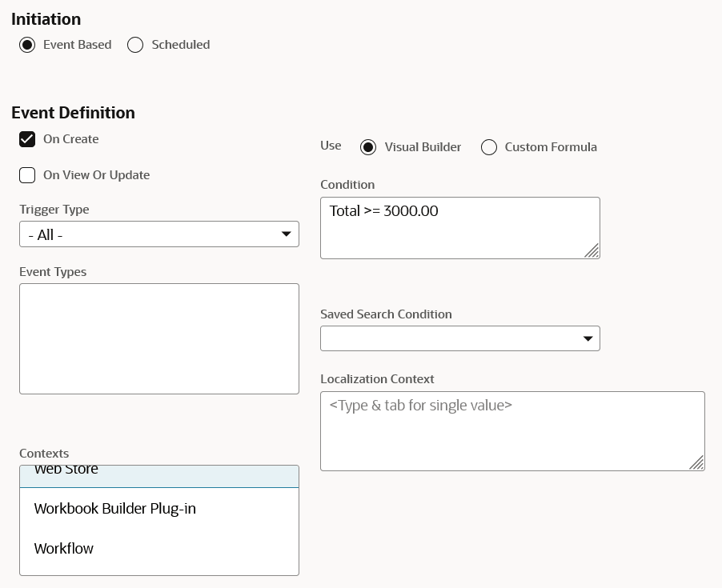The image size is (722, 588).
Task: Enable On View Or Update checkbox
Action: tap(27, 175)
